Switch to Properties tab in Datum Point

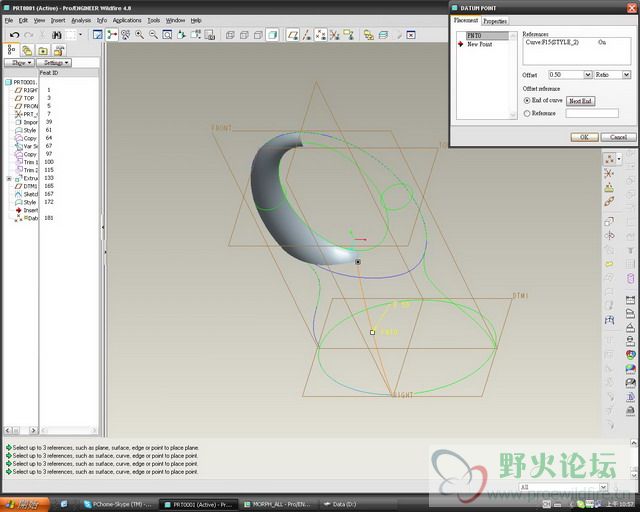coord(495,21)
